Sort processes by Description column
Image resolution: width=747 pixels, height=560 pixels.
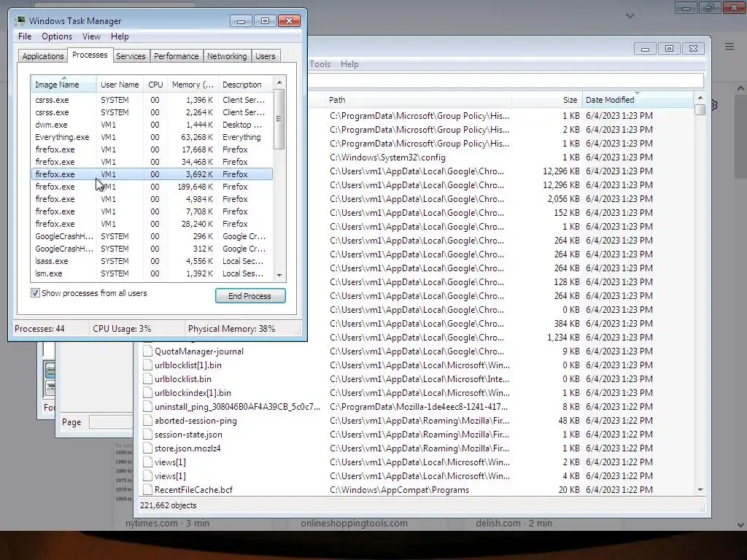click(x=245, y=85)
